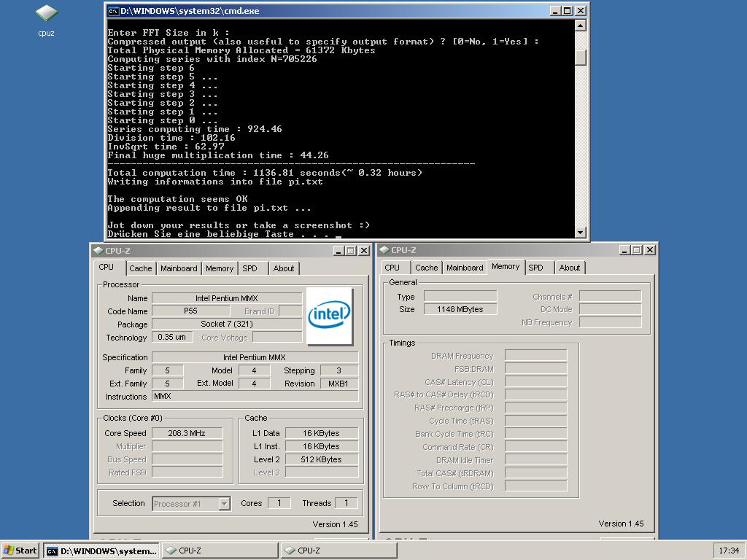The width and height of the screenshot is (747, 560).
Task: Click 'Series computing time : 924.46' line
Action: click(x=195, y=129)
